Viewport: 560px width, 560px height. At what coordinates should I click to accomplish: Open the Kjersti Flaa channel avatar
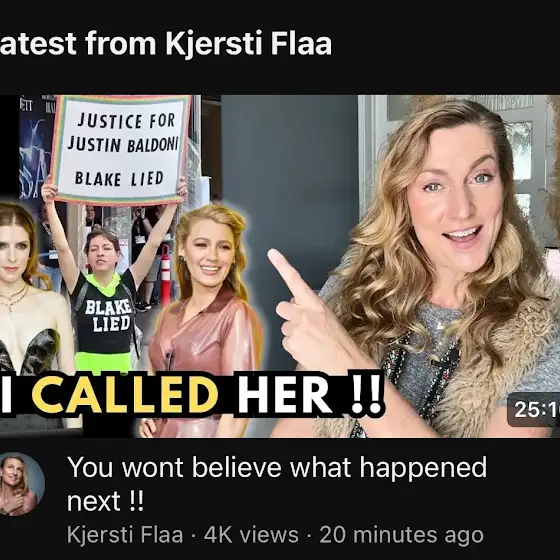point(19,484)
